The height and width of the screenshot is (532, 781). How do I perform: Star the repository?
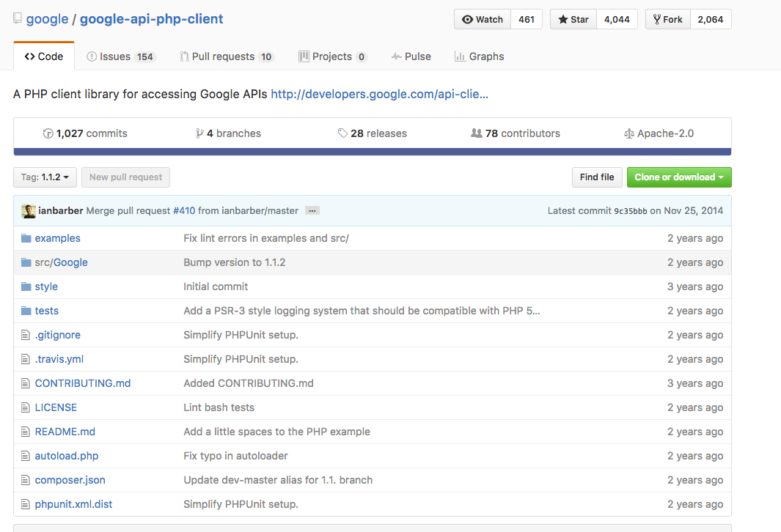point(573,20)
